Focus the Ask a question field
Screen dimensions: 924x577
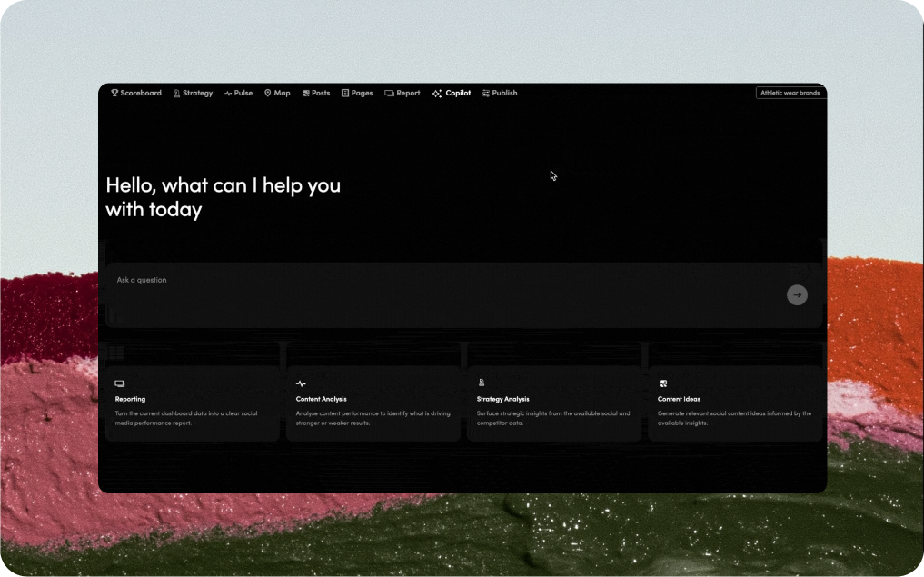463,294
